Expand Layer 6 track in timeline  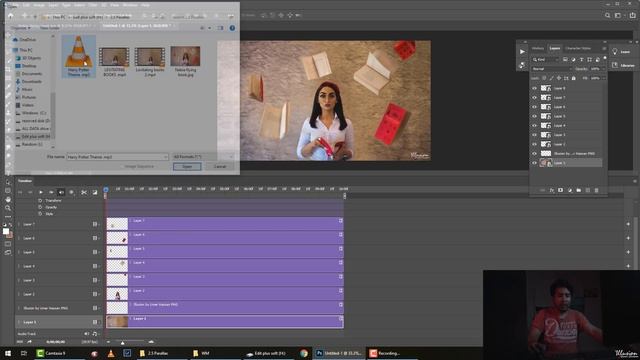point(19,238)
